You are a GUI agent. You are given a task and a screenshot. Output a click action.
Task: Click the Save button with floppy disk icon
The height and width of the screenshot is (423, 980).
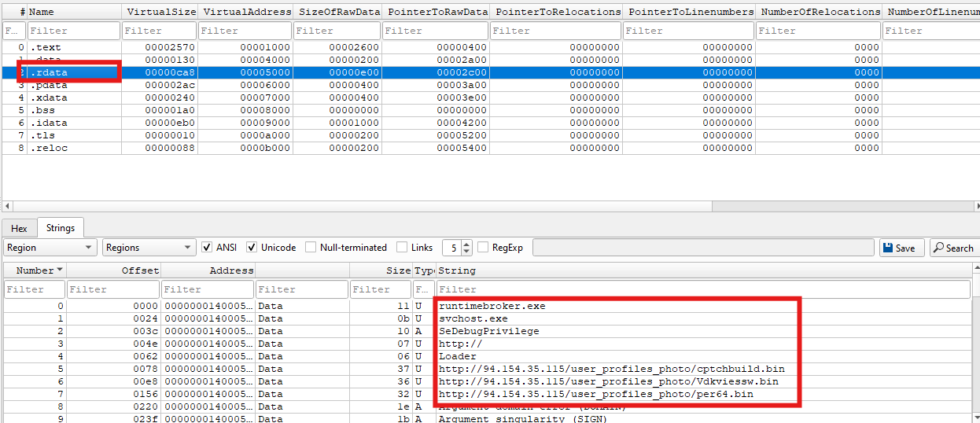click(899, 248)
